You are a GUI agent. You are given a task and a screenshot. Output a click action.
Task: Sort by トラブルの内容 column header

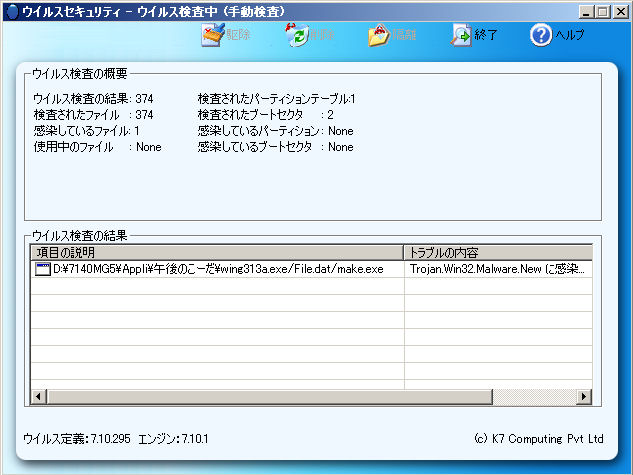point(497,251)
